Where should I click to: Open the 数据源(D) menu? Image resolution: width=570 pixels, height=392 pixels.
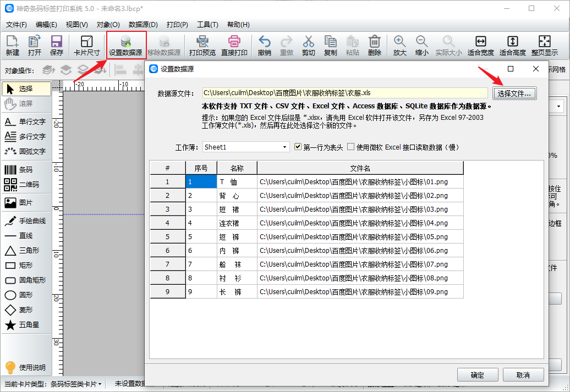click(143, 25)
